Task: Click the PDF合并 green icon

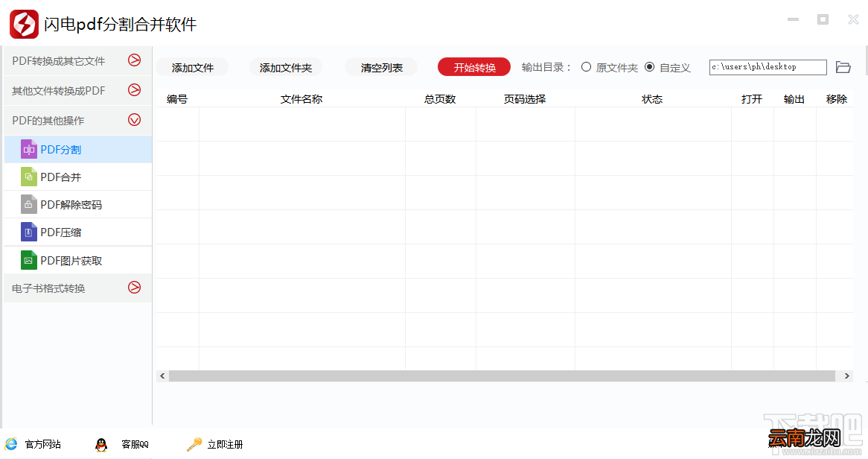Action: 29,177
